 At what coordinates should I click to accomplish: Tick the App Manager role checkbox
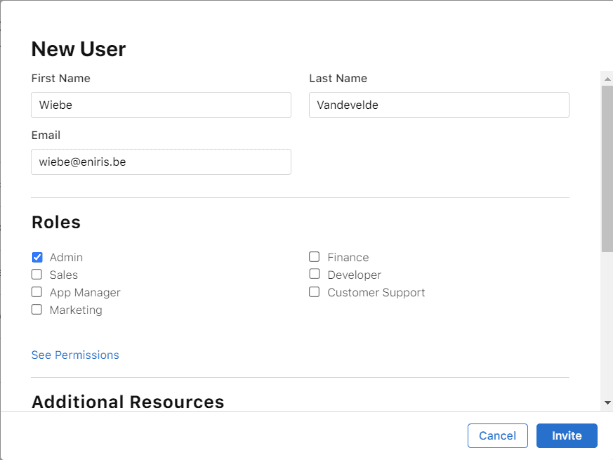tap(37, 292)
